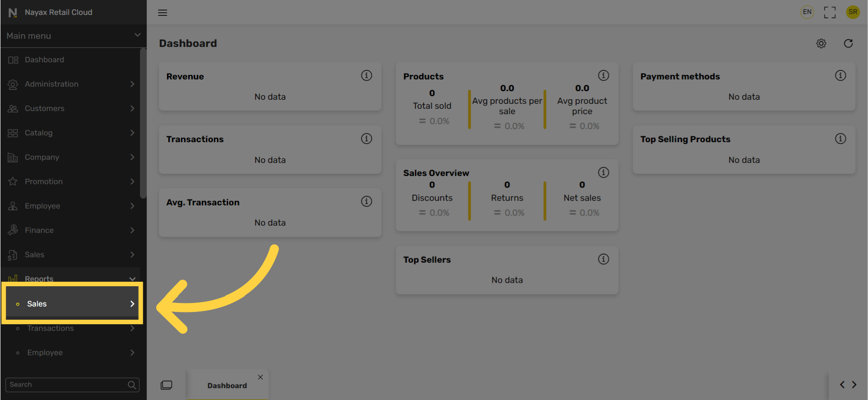868x400 pixels.
Task: Open dashboard settings gear icon
Action: point(821,43)
